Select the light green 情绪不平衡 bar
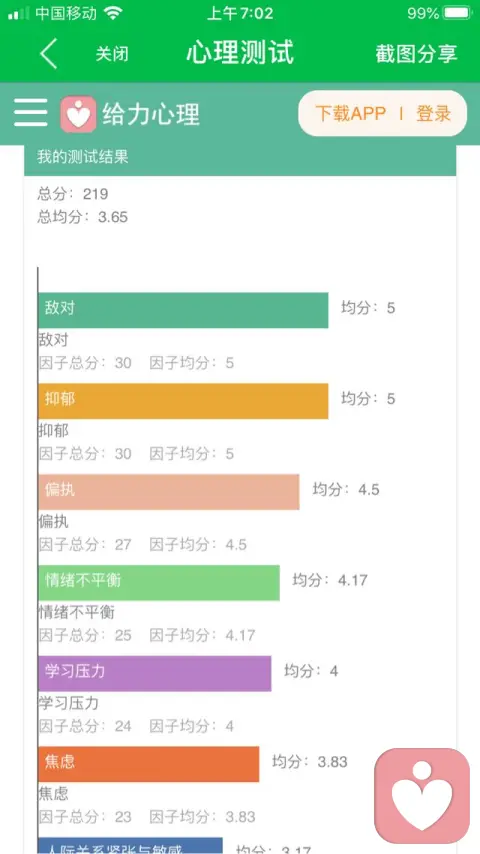 pyautogui.click(x=159, y=583)
